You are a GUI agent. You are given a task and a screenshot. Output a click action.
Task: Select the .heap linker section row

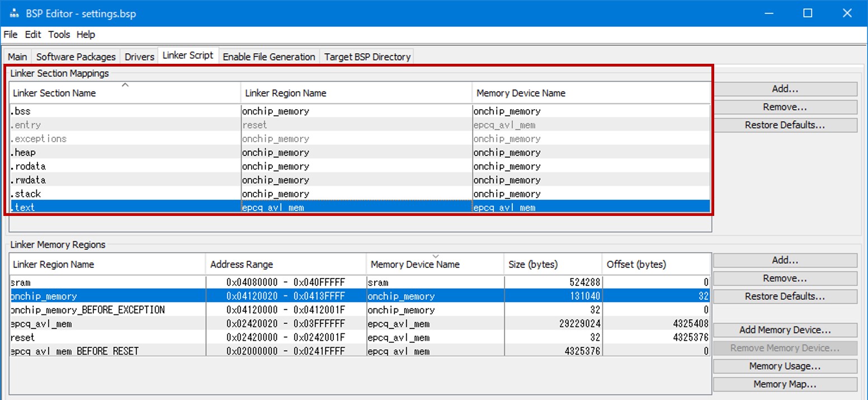click(x=125, y=153)
